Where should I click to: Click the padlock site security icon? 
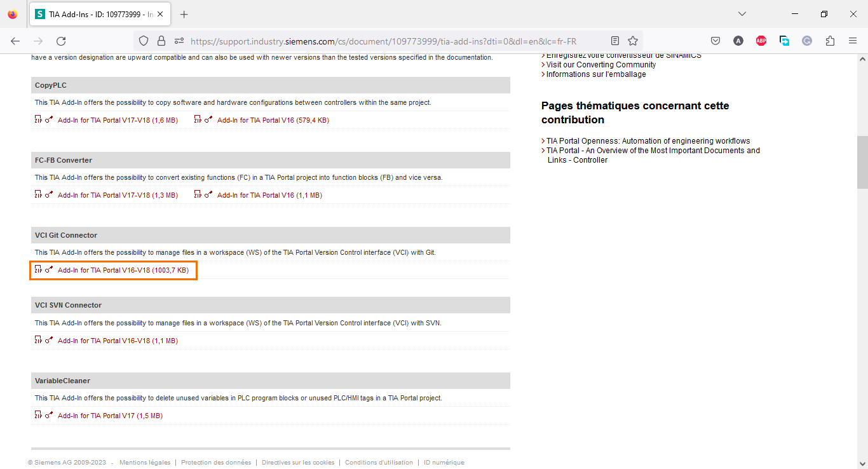[x=161, y=40]
